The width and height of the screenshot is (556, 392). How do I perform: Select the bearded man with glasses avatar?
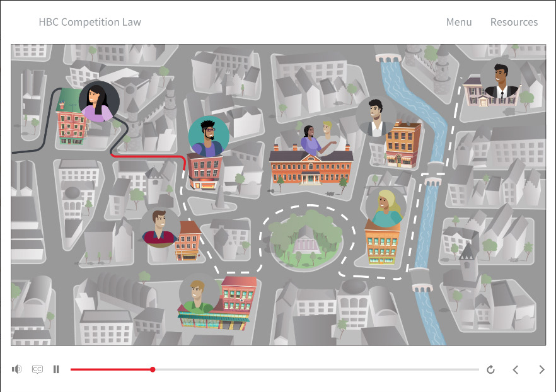pyautogui.click(x=209, y=137)
